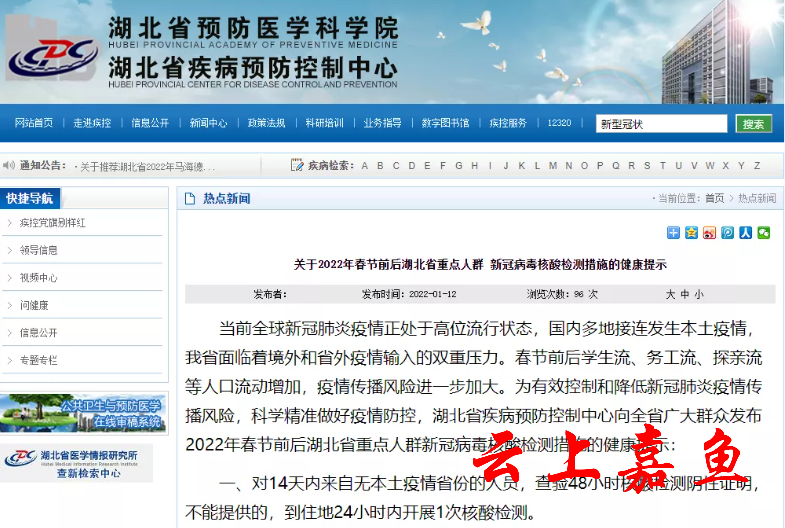785x528 pixels.
Task: Open the notice about 湖北省2022年马海德
Action: (x=148, y=167)
